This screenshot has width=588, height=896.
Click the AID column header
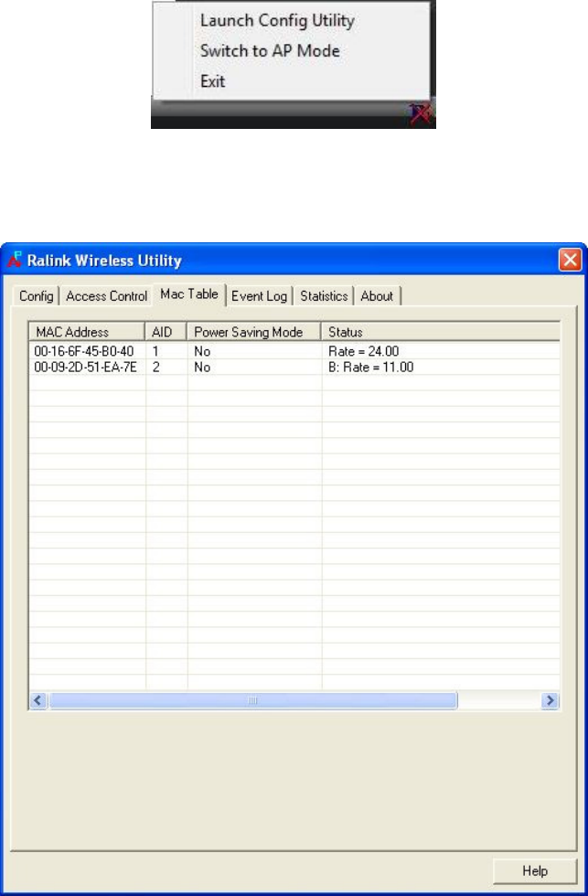(x=166, y=332)
